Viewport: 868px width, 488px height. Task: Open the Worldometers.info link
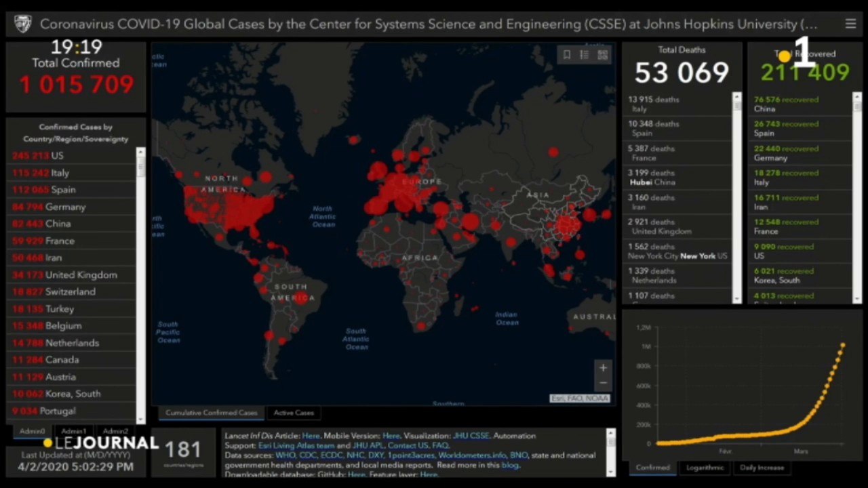[473, 455]
